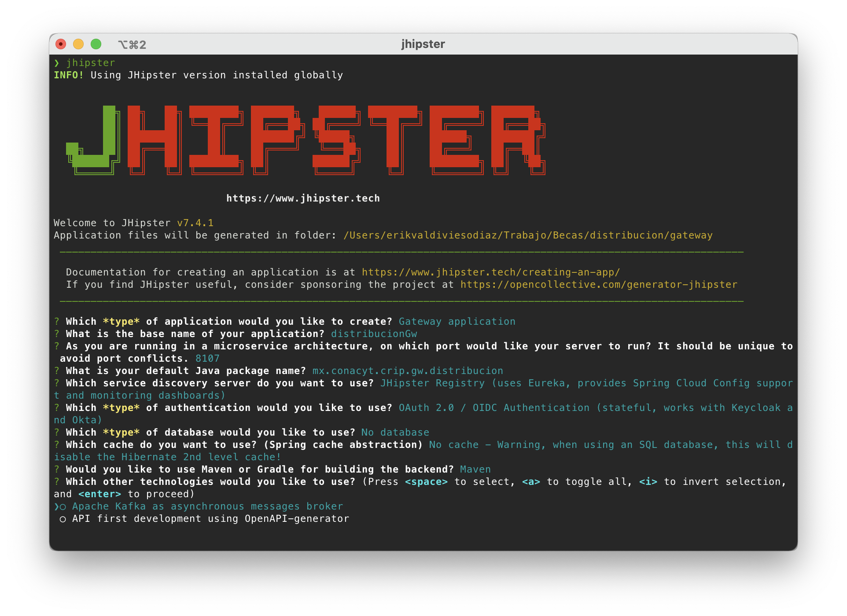
Task: Click the ⌥⌘2 shortcut indicator in title bar
Action: (132, 44)
